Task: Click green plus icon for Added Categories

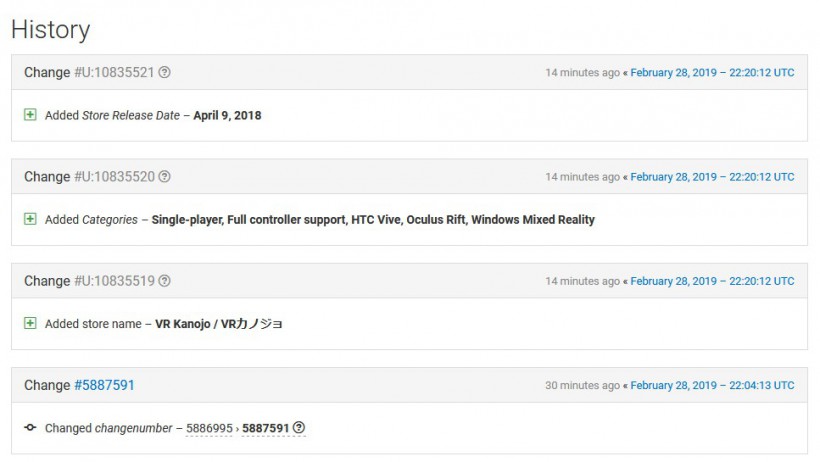Action: 30,219
